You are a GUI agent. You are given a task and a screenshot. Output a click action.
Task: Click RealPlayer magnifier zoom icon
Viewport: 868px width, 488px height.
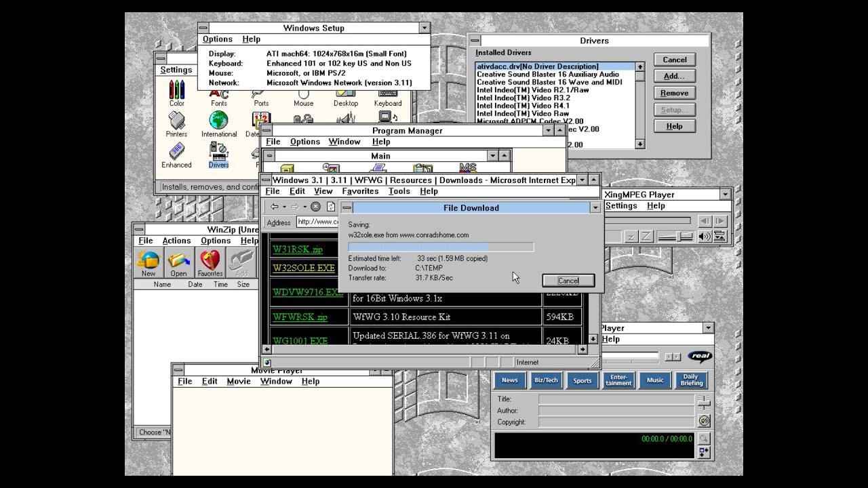tap(703, 439)
